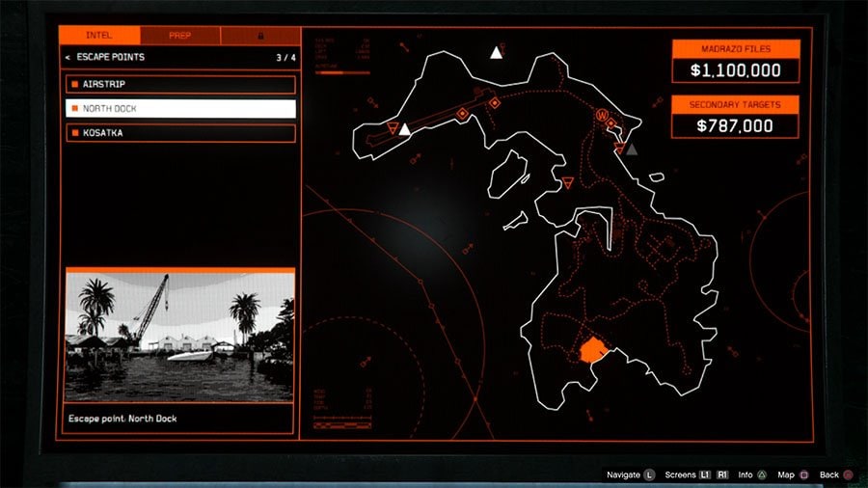
Task: Go back using the Escape Points arrow
Action: 68,57
